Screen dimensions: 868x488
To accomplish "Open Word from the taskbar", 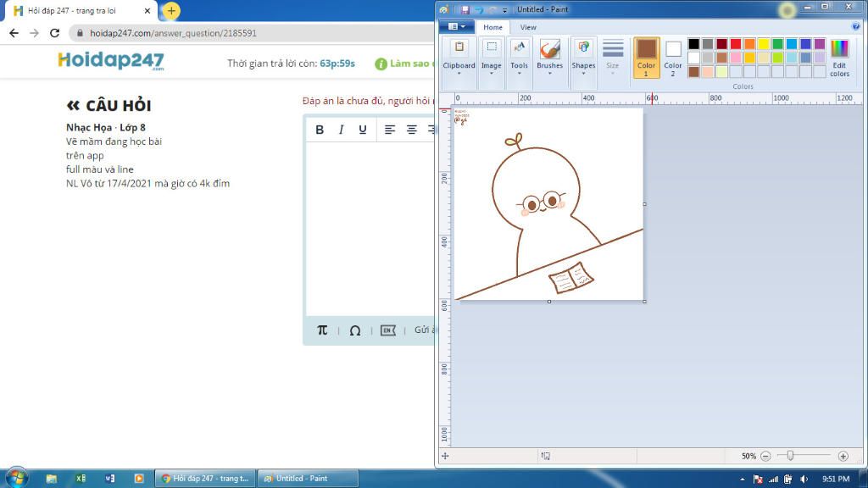I will 109,479.
